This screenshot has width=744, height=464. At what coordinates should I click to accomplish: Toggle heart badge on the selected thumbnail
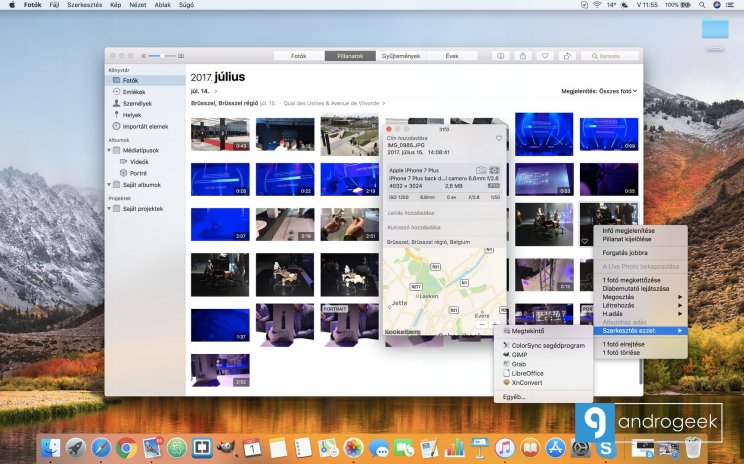point(585,241)
